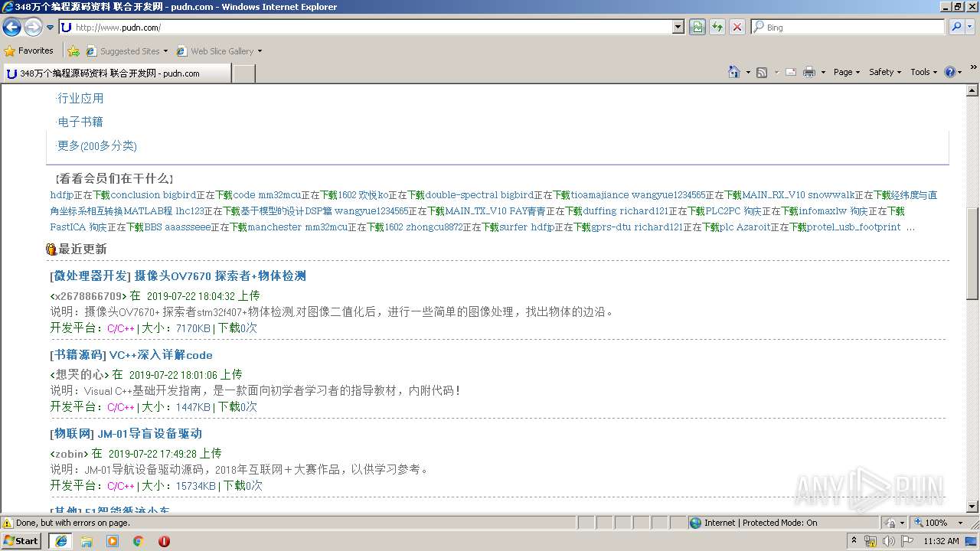980x551 pixels.
Task: Click the Start button on taskbar
Action: [21, 541]
